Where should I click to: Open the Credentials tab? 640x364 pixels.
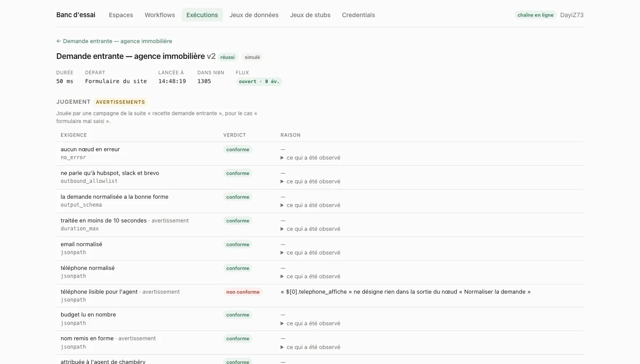pos(358,15)
